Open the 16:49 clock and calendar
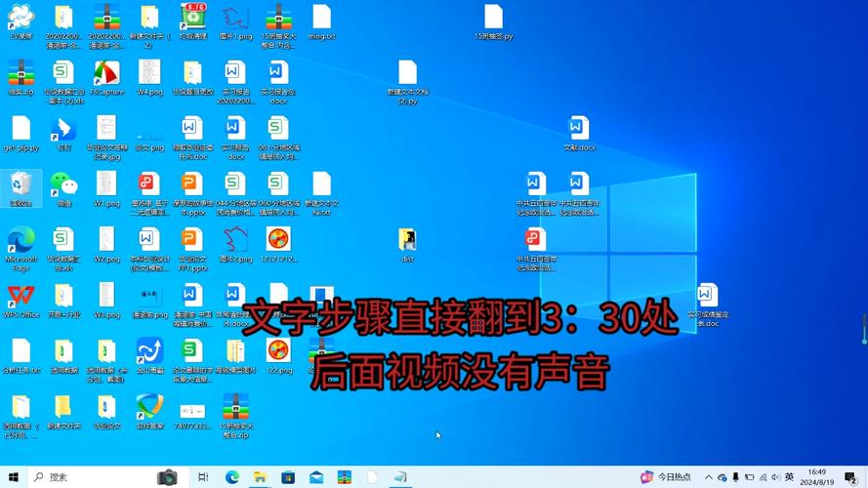This screenshot has width=868, height=488. click(817, 477)
